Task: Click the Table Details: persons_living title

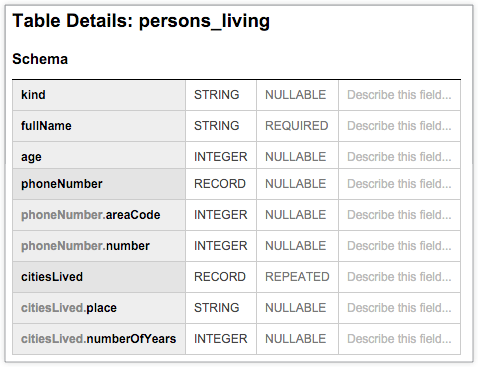Action: 141,21
